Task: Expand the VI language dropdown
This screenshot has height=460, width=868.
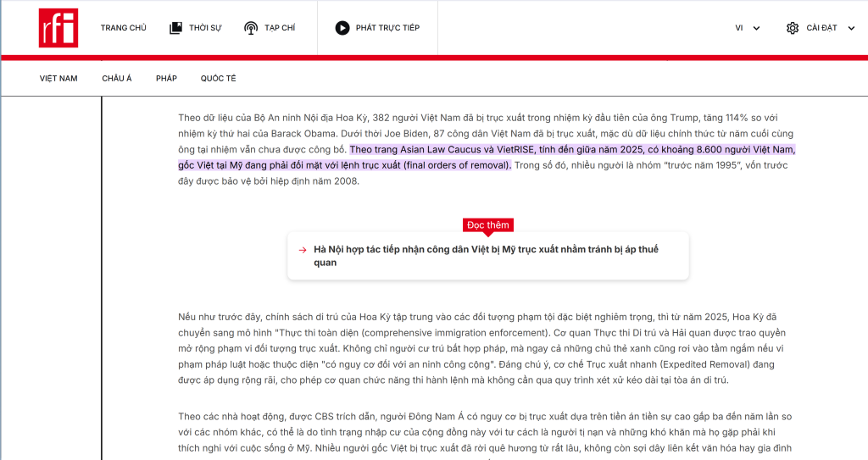Action: click(748, 28)
